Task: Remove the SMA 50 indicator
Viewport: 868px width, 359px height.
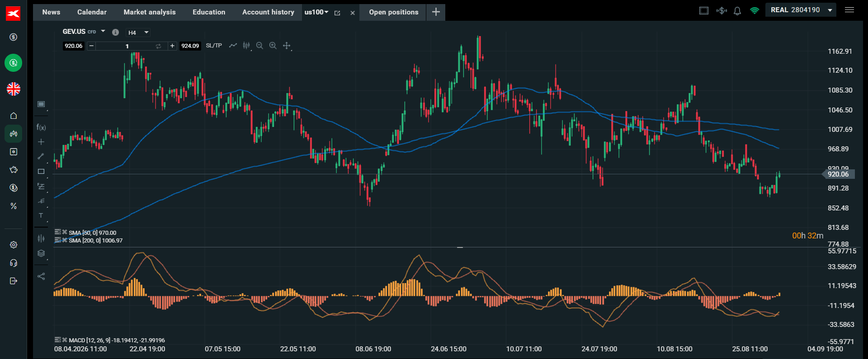Action: pyautogui.click(x=65, y=232)
